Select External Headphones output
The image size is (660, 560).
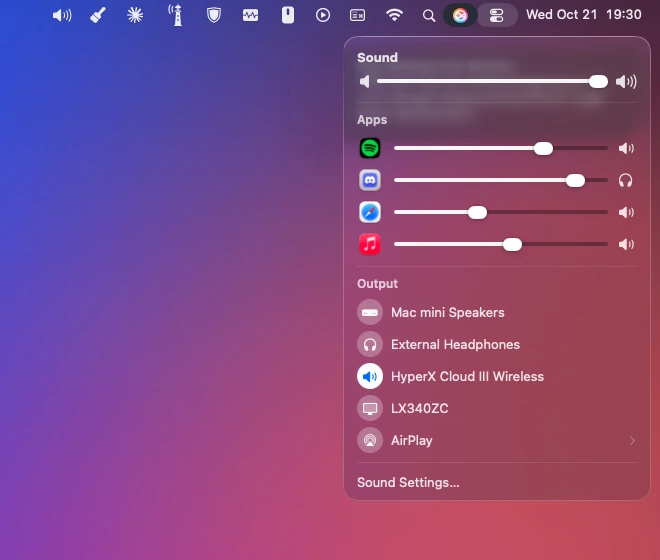pos(497,344)
